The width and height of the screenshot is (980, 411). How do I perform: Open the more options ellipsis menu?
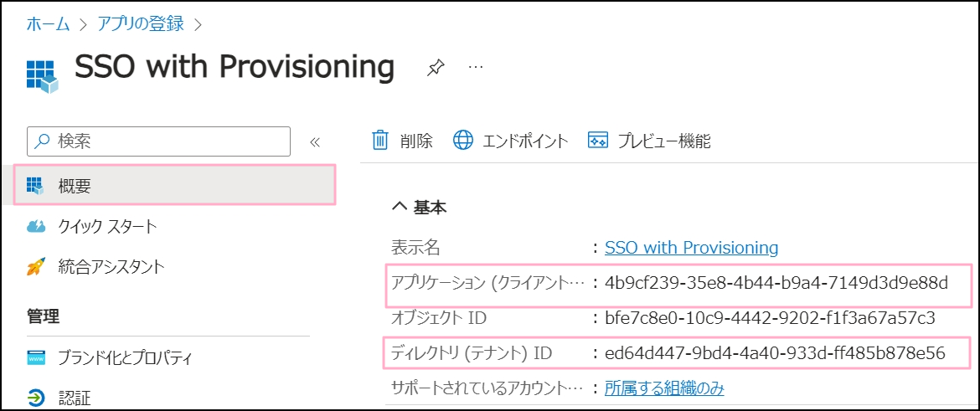coord(476,67)
